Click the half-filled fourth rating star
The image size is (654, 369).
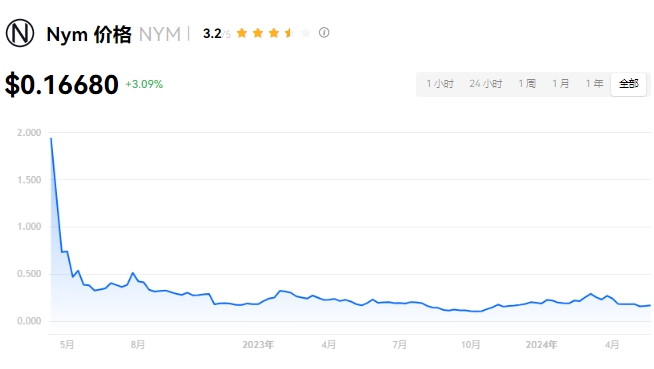(x=289, y=33)
